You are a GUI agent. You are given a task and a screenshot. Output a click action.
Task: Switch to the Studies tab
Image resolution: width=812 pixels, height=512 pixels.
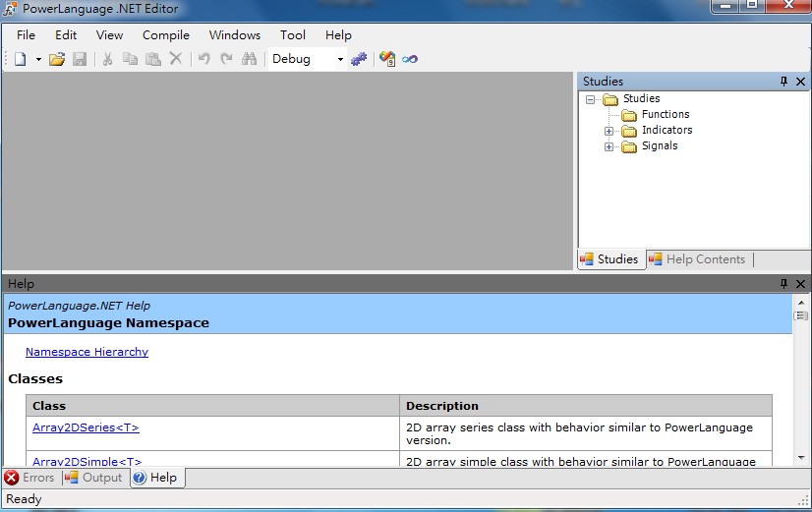pyautogui.click(x=609, y=259)
